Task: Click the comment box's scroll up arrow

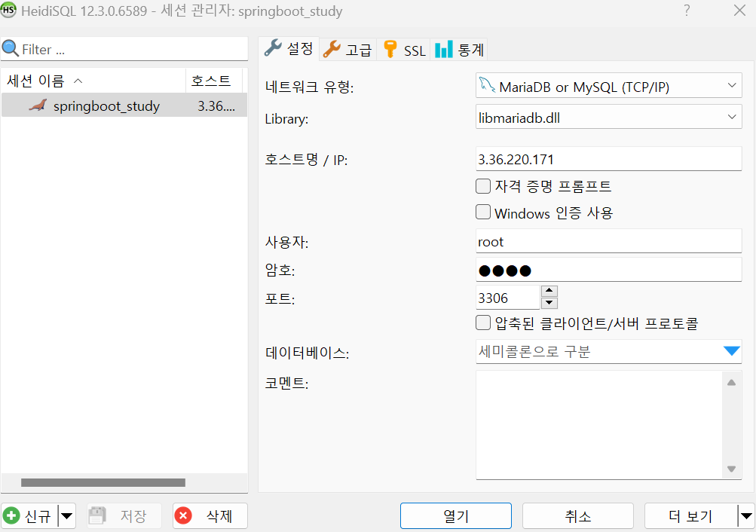Action: (x=731, y=383)
